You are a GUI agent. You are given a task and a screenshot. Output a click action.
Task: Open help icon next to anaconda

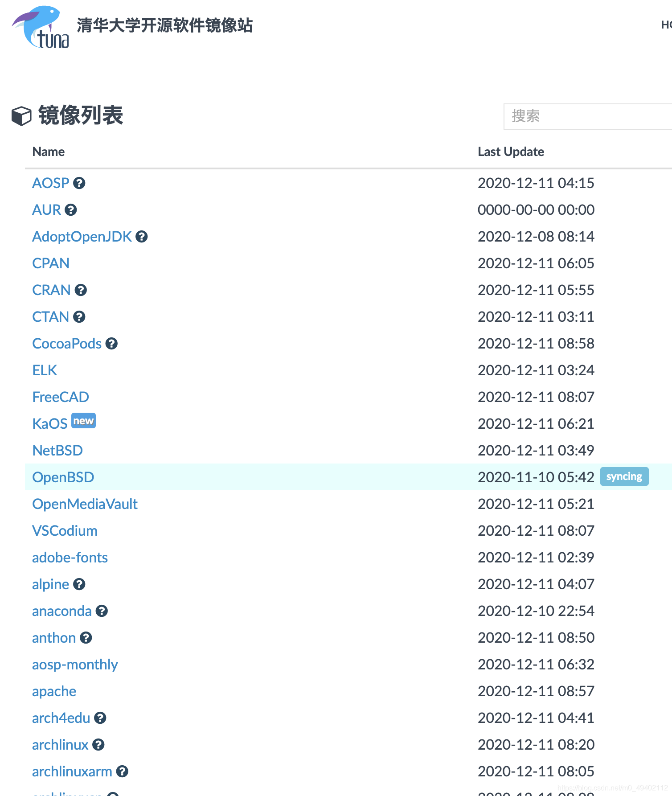(x=102, y=611)
